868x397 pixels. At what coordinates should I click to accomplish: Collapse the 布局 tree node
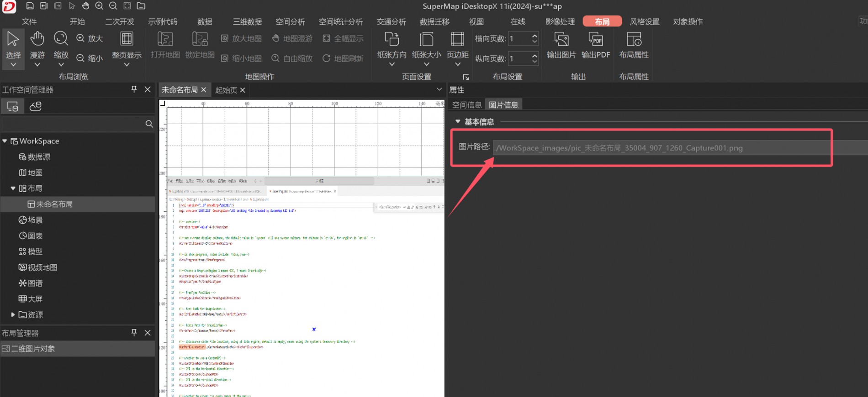point(13,188)
